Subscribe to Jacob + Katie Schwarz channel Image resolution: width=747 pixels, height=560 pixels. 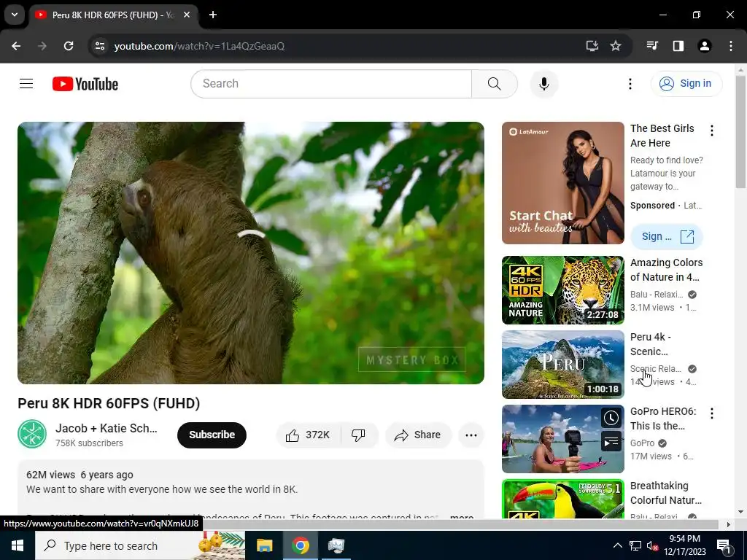(212, 435)
